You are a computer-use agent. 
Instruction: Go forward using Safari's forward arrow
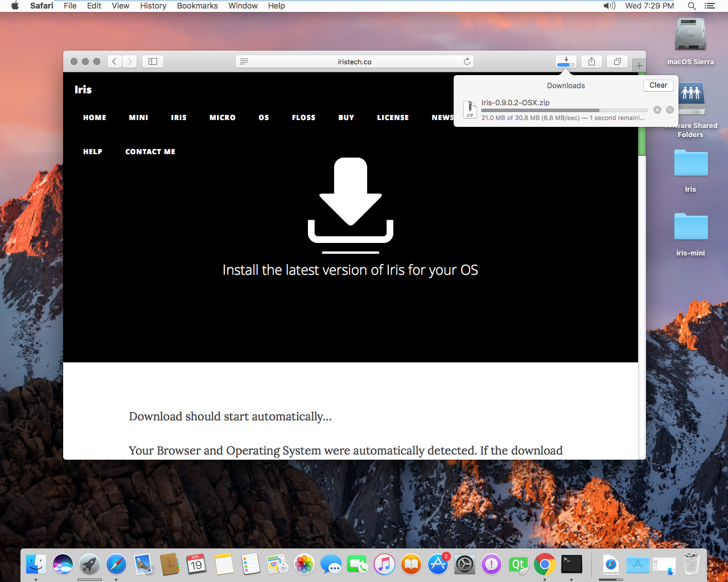(x=130, y=61)
